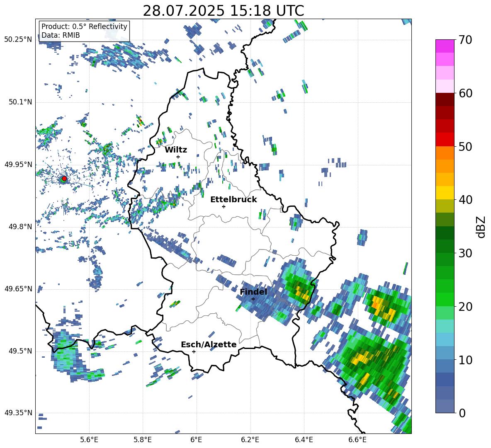Click the 30 tick label on colorbar
Image resolution: width=491 pixels, height=448 pixels.
tap(465, 253)
